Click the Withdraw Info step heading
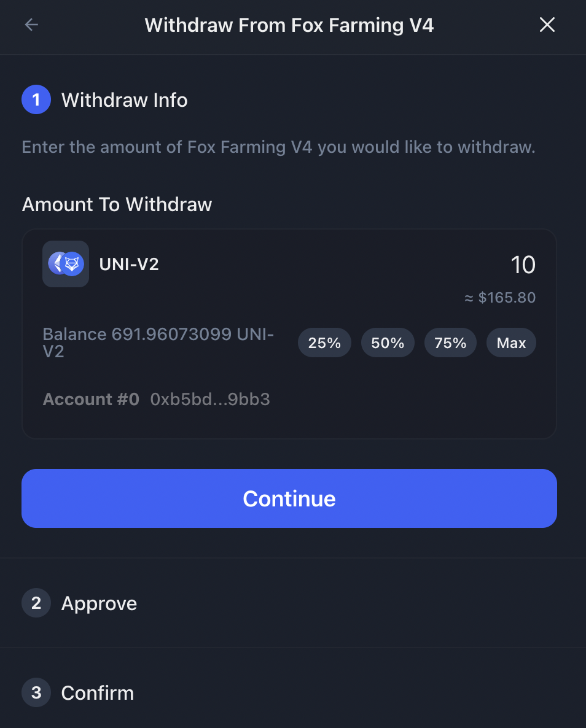The image size is (586, 728). [125, 100]
